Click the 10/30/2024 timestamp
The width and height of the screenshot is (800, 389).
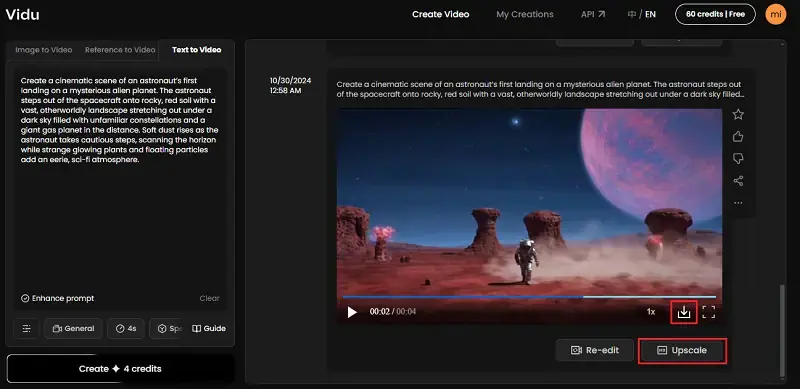pyautogui.click(x=290, y=85)
